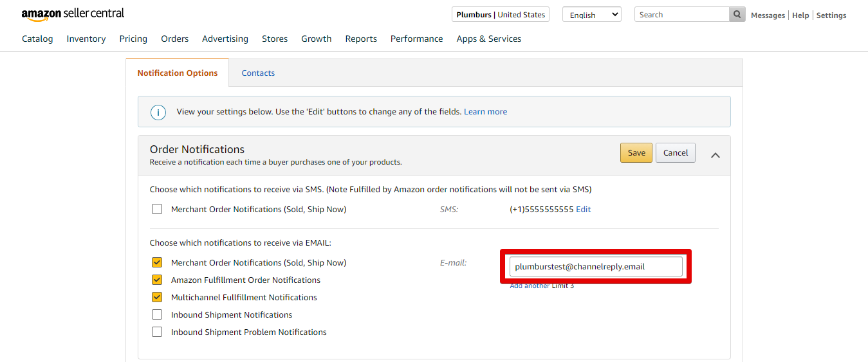This screenshot has height=362, width=868.
Task: Click the Save button
Action: click(x=636, y=152)
